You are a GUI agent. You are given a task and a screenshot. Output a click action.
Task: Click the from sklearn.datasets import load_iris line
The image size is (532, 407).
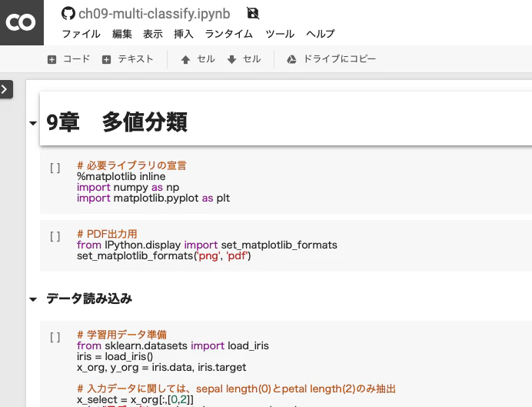(x=173, y=346)
